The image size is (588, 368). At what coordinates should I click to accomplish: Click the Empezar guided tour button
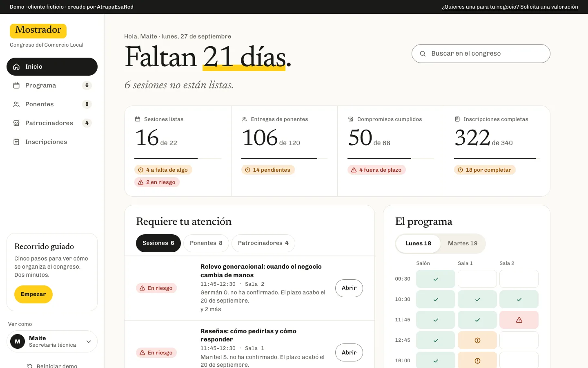[33, 294]
